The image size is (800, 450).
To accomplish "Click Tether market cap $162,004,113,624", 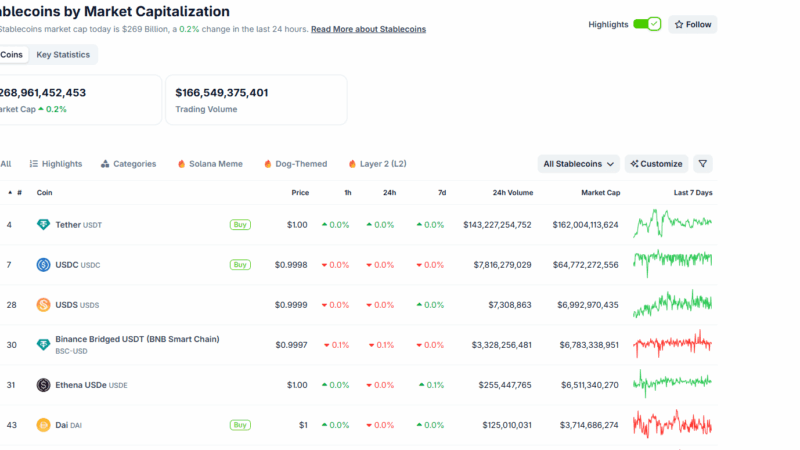I will pos(585,224).
